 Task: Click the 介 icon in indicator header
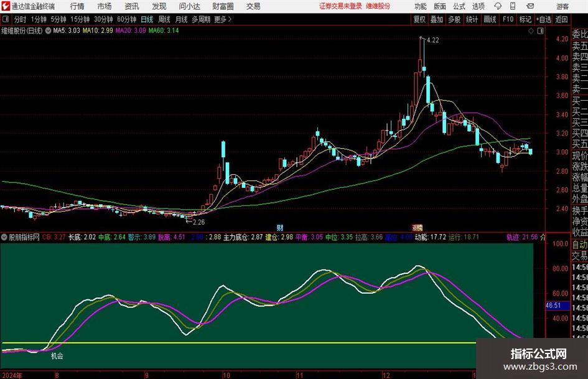pos(543,237)
